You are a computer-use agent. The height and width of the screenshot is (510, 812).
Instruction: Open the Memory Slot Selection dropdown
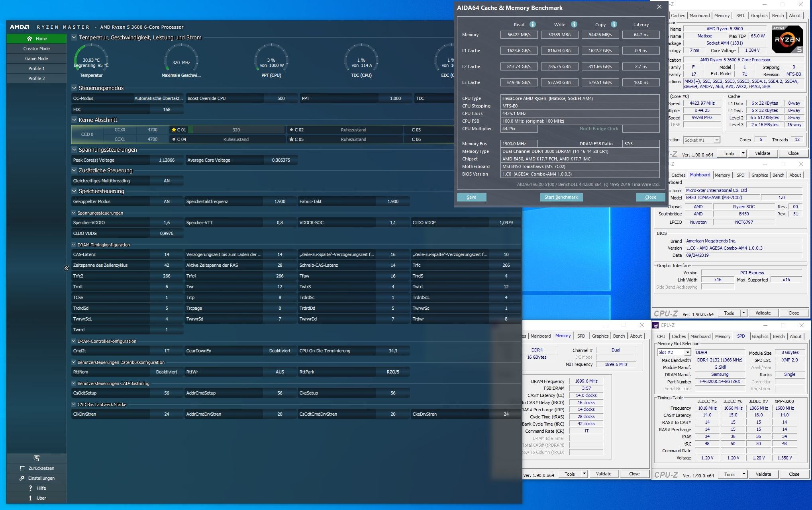(687, 352)
